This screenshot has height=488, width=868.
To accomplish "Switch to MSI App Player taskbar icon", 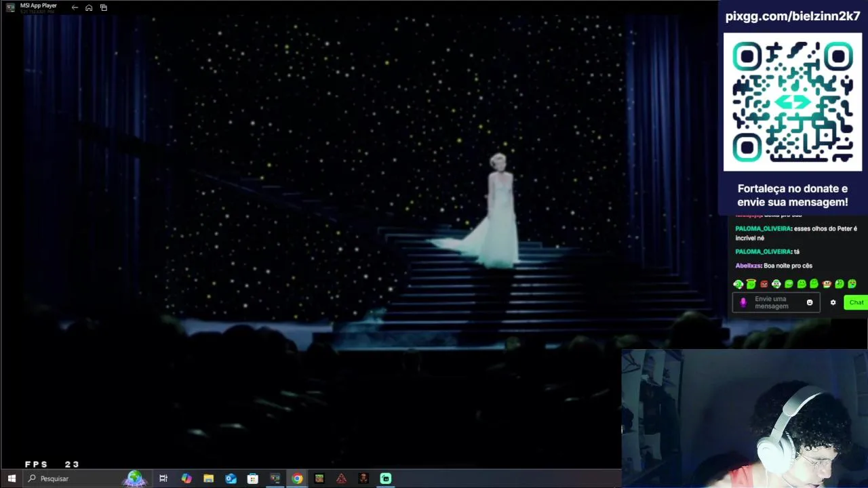I will coord(275,479).
